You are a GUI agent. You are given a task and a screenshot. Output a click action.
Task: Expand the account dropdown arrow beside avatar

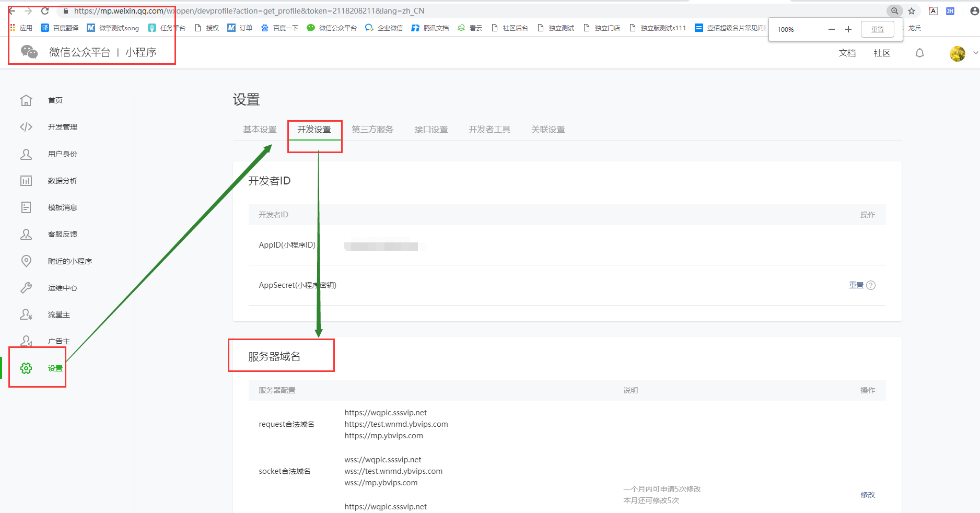coord(975,53)
